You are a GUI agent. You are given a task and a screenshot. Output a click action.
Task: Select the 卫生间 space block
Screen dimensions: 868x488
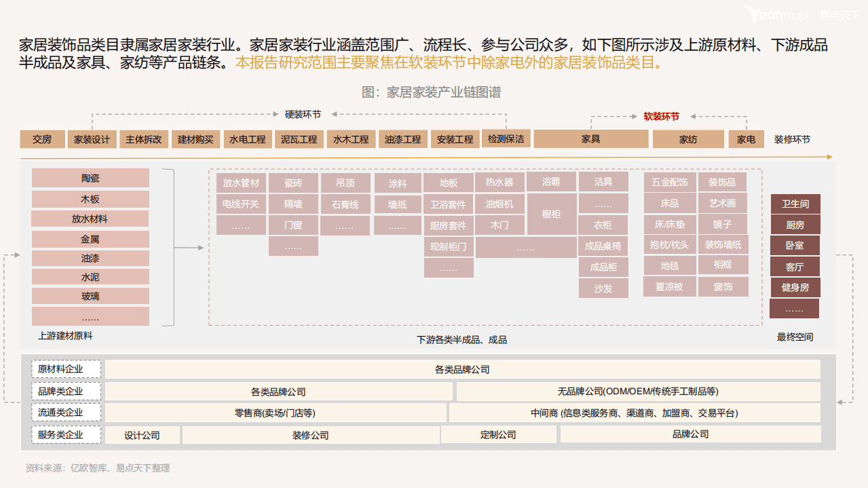coord(795,203)
